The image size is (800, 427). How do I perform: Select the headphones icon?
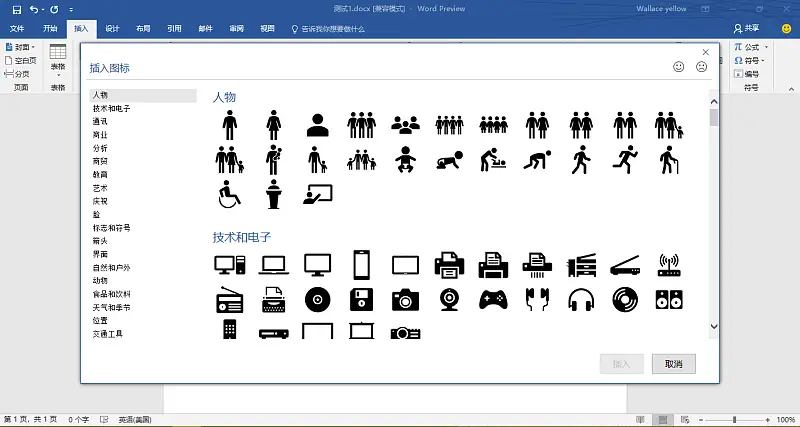[x=581, y=300]
